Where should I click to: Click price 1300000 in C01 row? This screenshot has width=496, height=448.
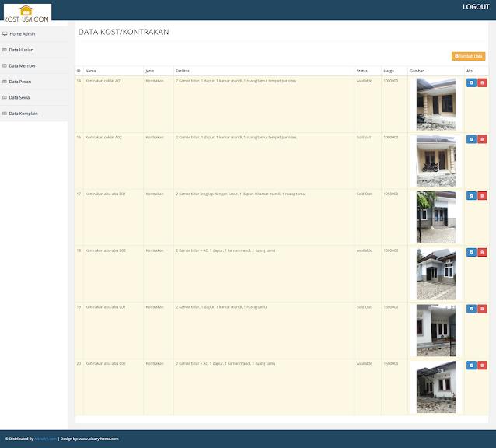pos(391,307)
